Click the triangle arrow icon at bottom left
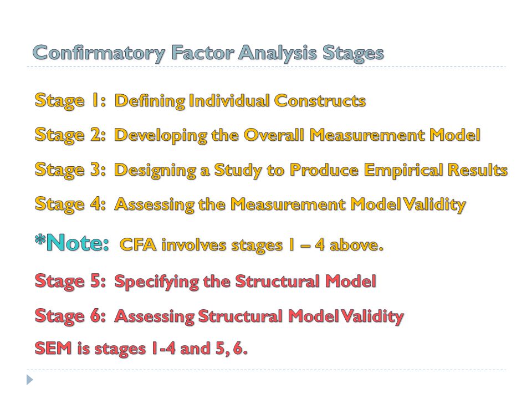Screen dimensions: 532x399 pyautogui.click(x=30, y=380)
